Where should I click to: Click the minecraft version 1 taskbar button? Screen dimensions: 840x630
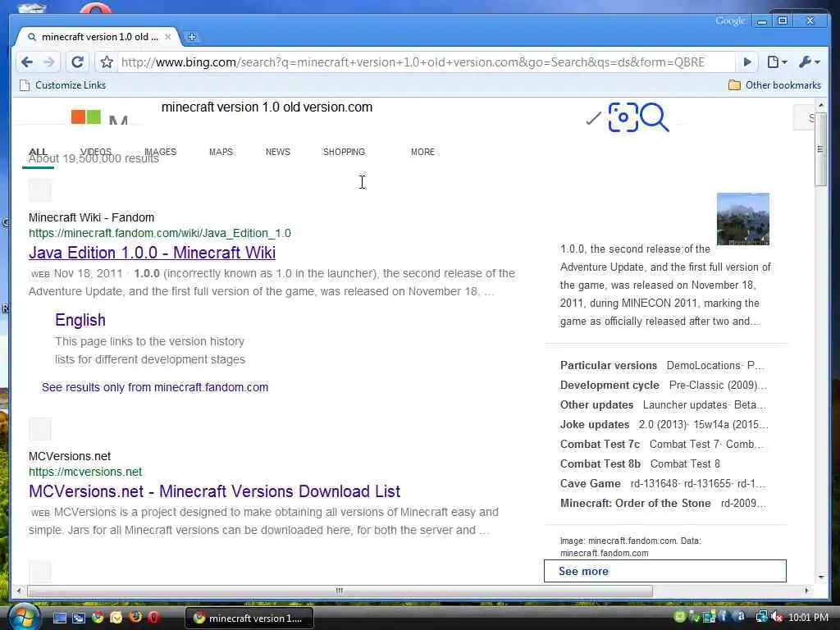249,619
